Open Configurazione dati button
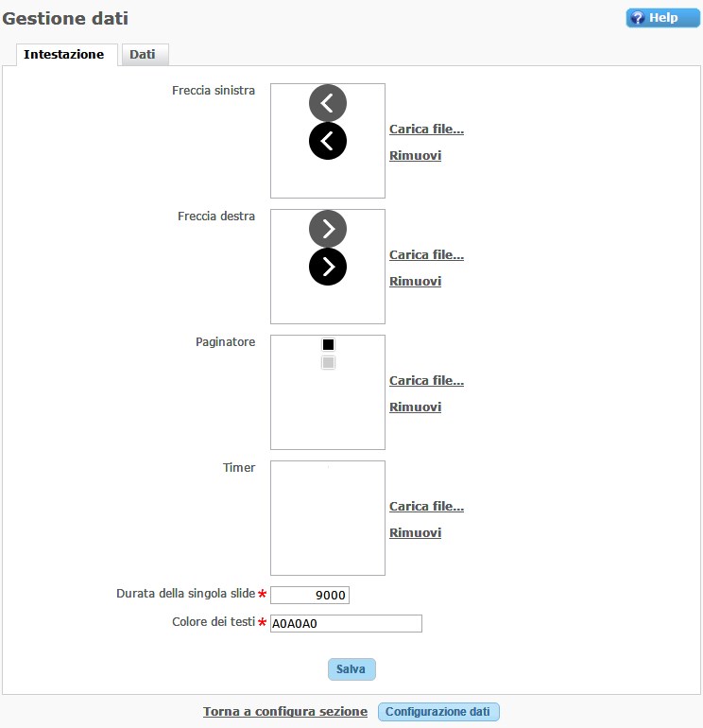This screenshot has height=728, width=703. (x=438, y=712)
